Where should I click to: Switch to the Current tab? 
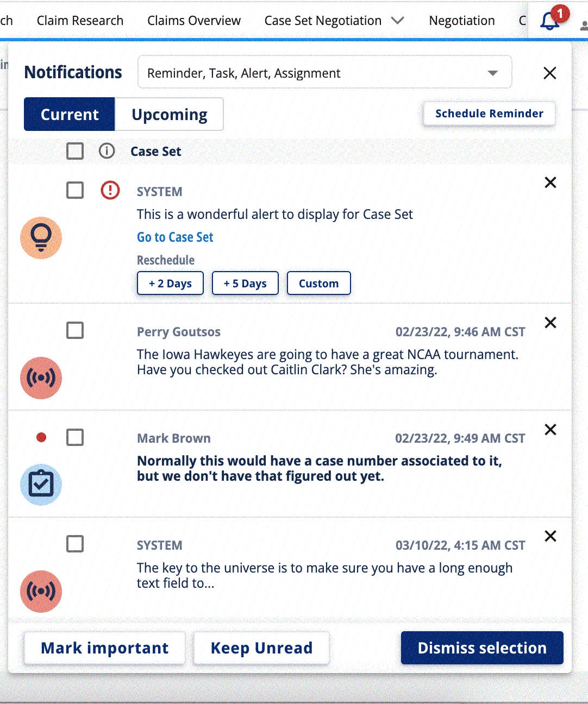click(70, 114)
